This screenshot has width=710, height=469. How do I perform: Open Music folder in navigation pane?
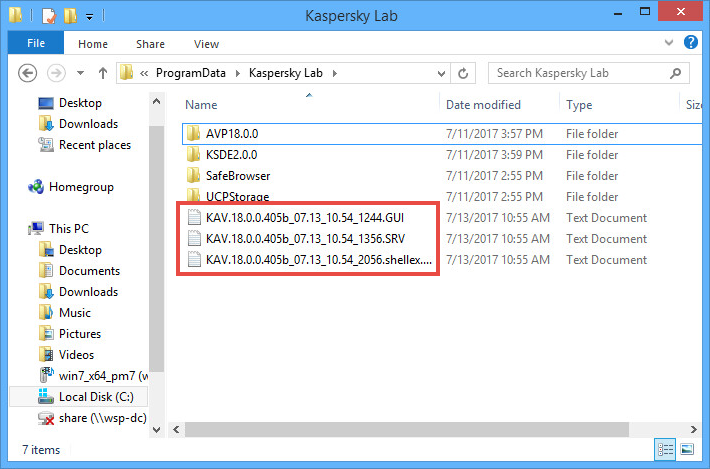(x=75, y=313)
